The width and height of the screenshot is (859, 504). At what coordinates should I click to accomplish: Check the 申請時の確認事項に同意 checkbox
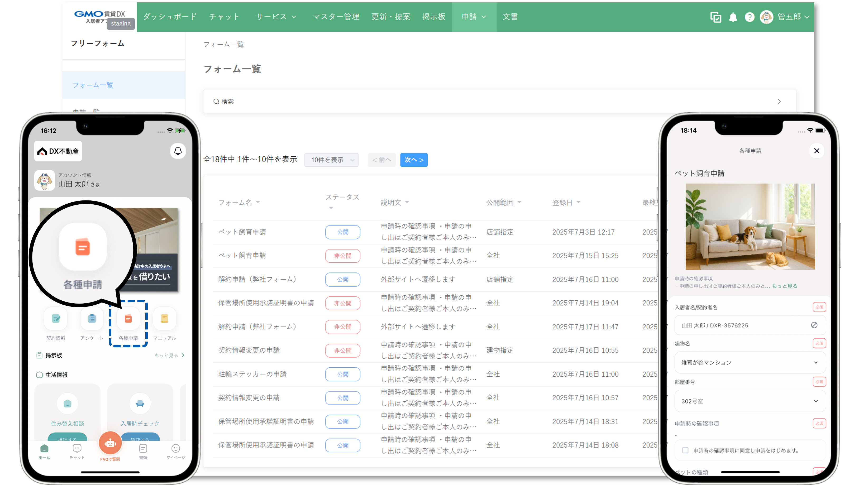tap(685, 450)
